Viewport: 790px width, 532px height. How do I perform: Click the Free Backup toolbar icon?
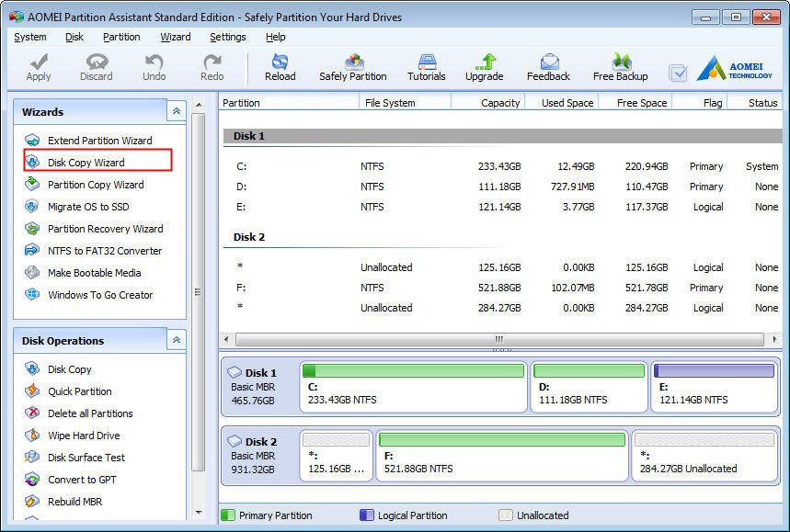coord(621,62)
